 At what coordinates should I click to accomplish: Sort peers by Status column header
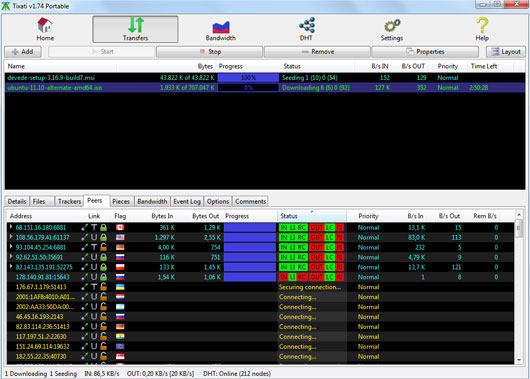312,216
